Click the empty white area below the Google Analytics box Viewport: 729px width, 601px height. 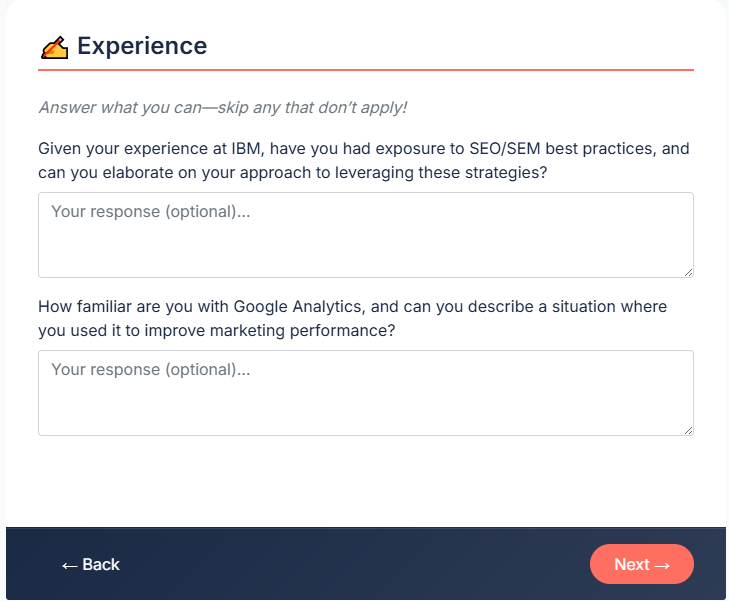[365, 480]
